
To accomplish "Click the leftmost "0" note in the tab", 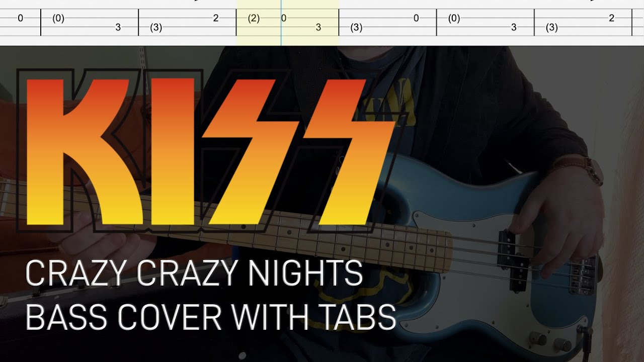I will click(x=20, y=19).
